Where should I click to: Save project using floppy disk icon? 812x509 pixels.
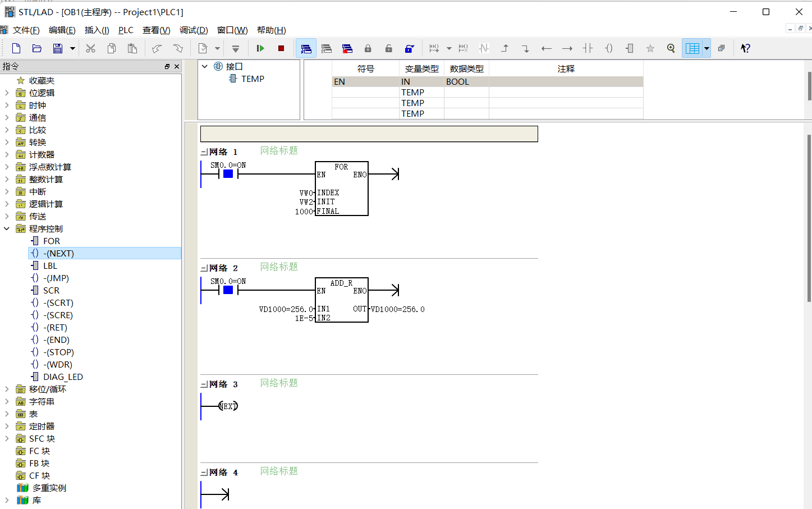coord(58,48)
